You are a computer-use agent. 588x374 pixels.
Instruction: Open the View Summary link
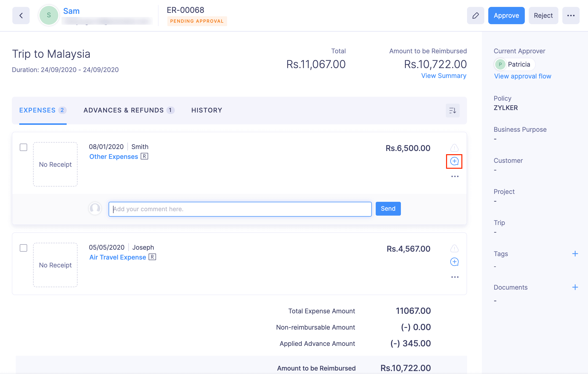[x=444, y=76]
